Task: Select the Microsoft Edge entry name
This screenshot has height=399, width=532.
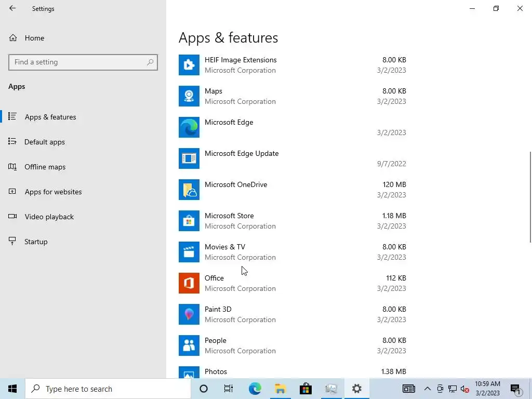Action: click(229, 122)
